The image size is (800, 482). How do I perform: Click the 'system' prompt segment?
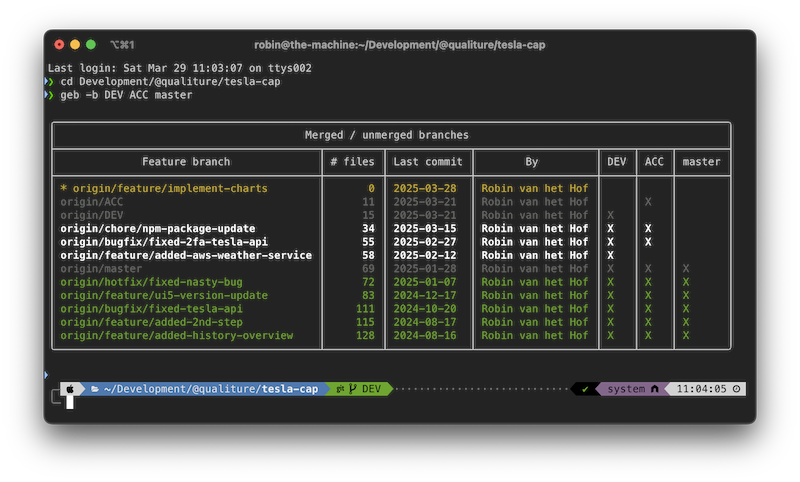pyautogui.click(x=626, y=389)
